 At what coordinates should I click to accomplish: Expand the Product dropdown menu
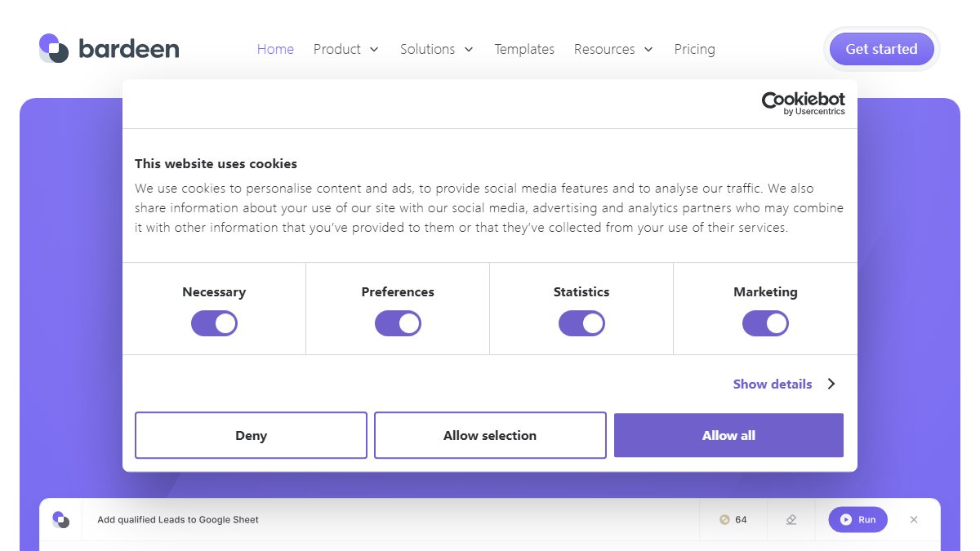346,49
